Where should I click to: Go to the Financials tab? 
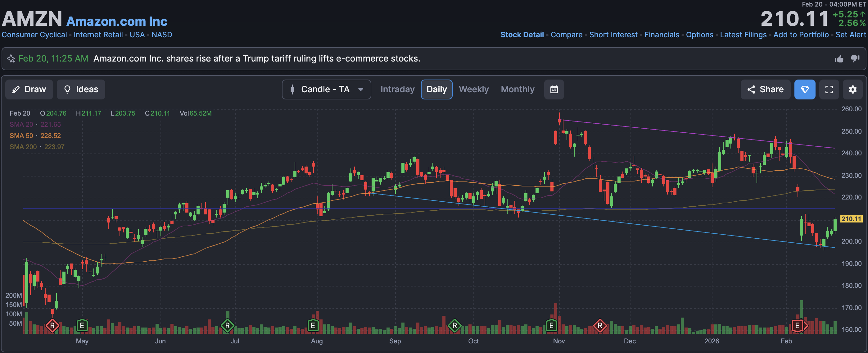[x=662, y=35]
